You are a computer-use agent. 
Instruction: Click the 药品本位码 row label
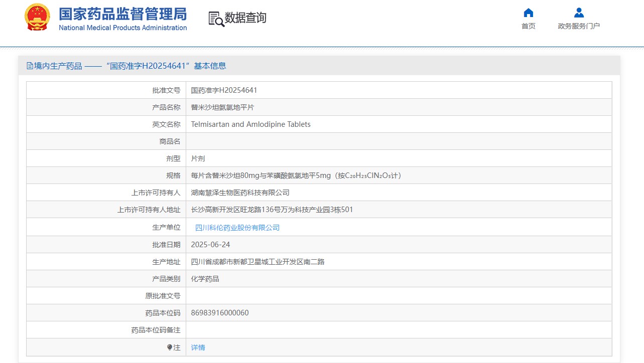163,313
